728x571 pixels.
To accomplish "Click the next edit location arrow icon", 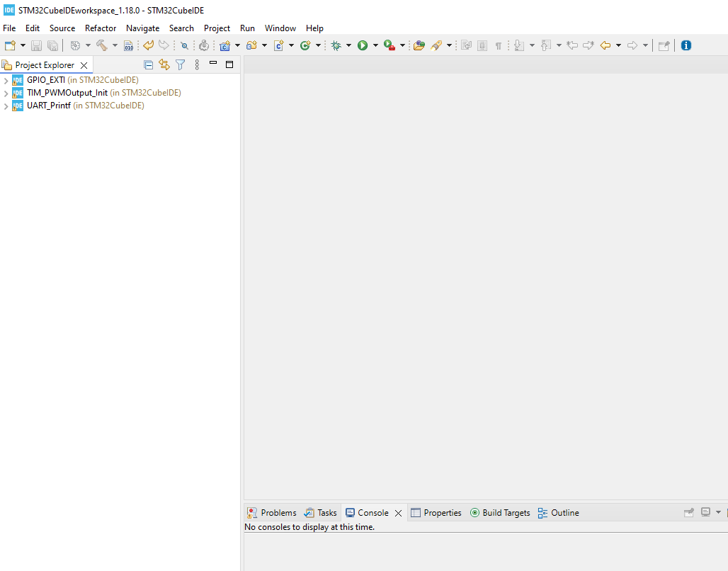I will coord(588,45).
